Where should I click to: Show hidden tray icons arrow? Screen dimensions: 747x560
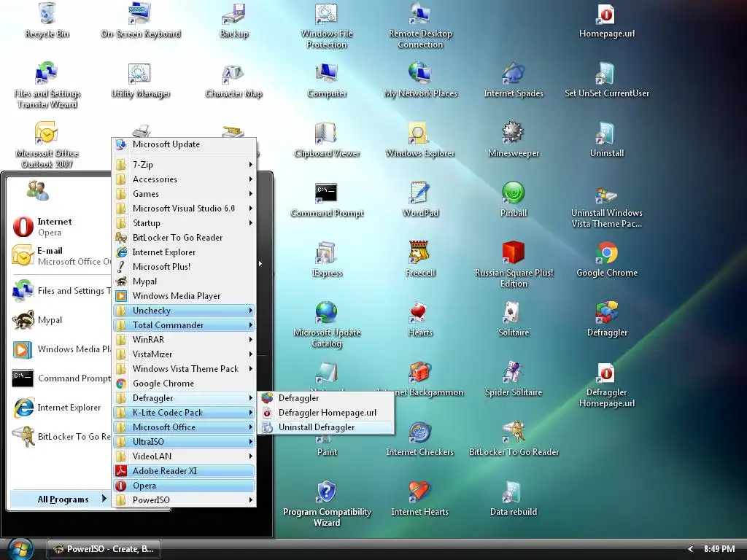point(689,549)
